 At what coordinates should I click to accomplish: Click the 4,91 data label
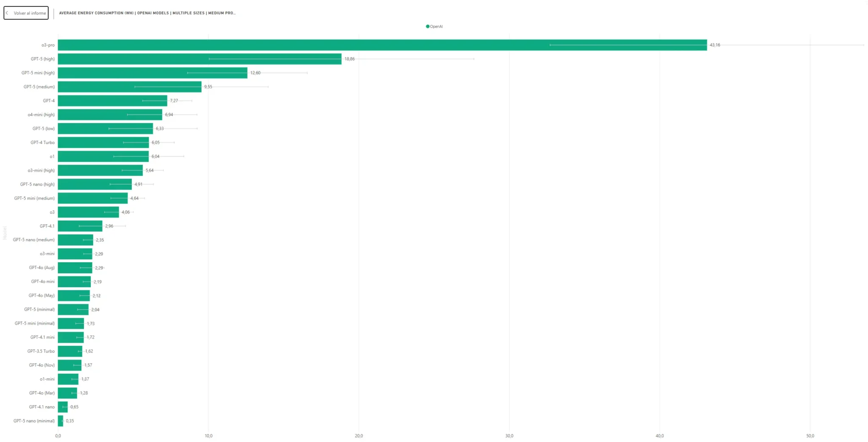(139, 184)
